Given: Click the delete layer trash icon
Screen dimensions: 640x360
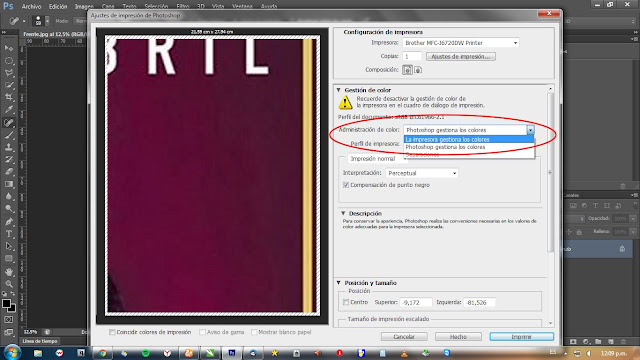Looking at the screenshot, I should pyautogui.click(x=623, y=341).
